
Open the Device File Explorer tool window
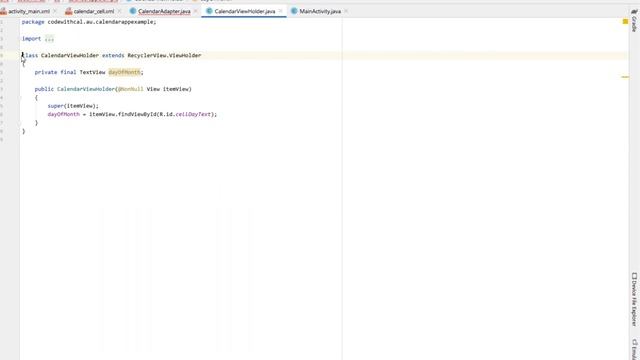coord(634,299)
